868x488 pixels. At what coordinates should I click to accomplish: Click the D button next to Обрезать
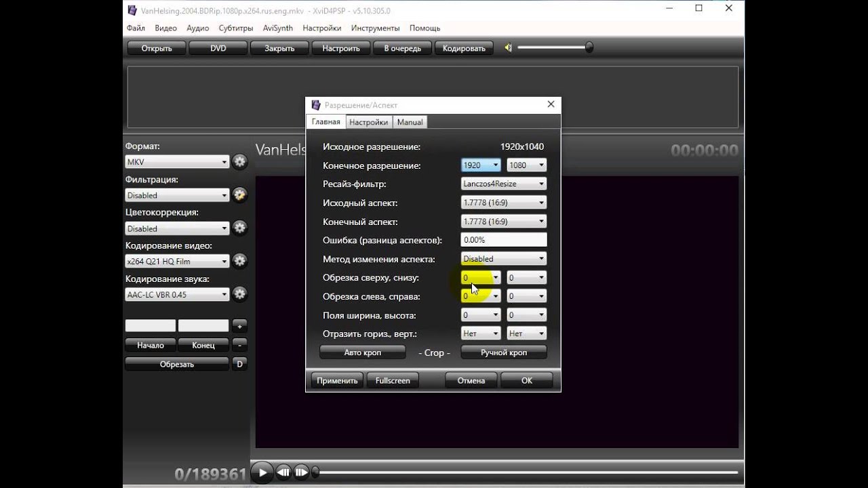pyautogui.click(x=239, y=364)
